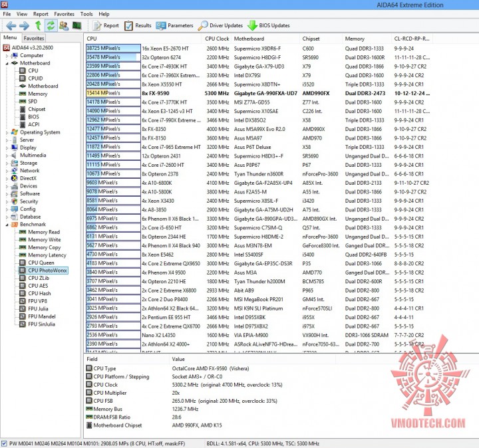Viewport: 479px width, 448px height.
Task: Select the SPD tree item
Action: pos(28,101)
